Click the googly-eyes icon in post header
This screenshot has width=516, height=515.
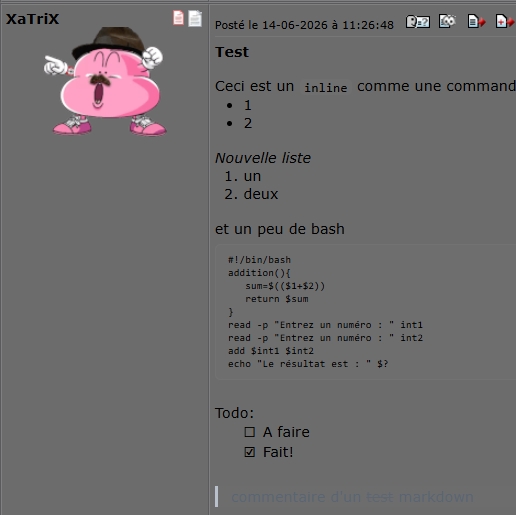(447, 21)
